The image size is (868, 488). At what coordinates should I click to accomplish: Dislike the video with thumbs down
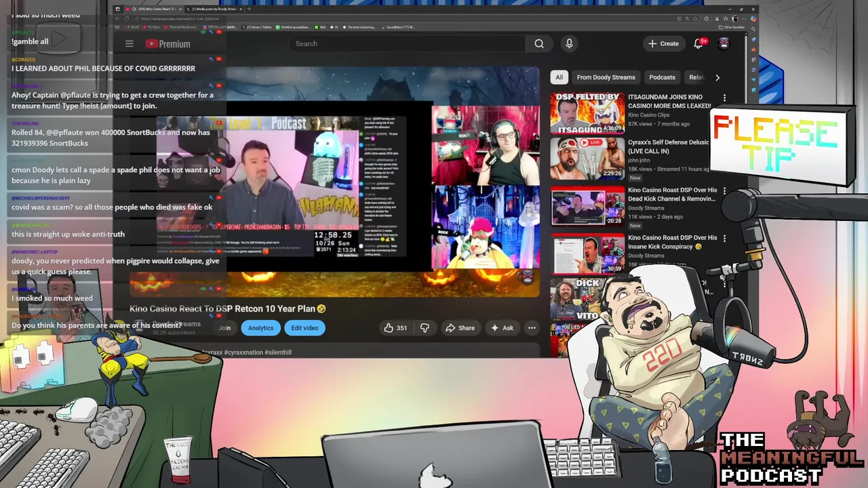tap(425, 328)
